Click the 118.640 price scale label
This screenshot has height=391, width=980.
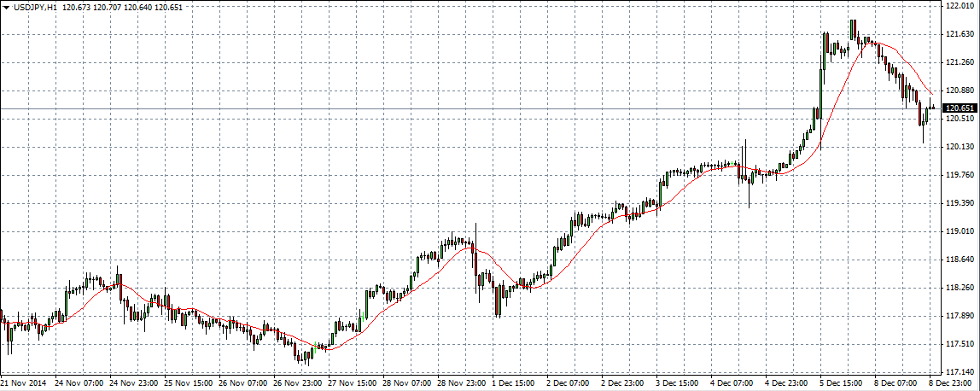[x=961, y=260]
